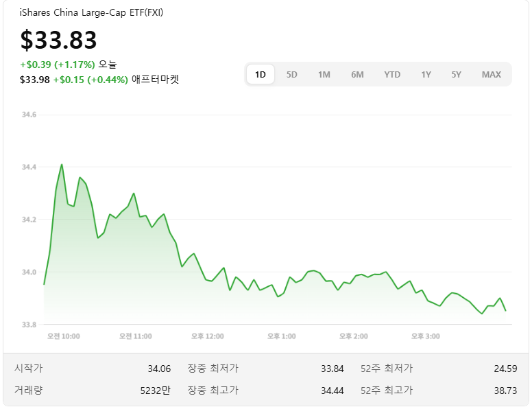Screen dimensions: 532x407
Task: Switch chart to 5D range
Action: (x=292, y=74)
